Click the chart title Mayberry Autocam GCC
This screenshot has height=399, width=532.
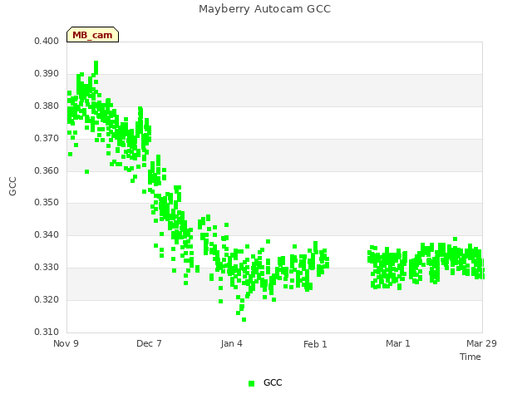(x=264, y=9)
